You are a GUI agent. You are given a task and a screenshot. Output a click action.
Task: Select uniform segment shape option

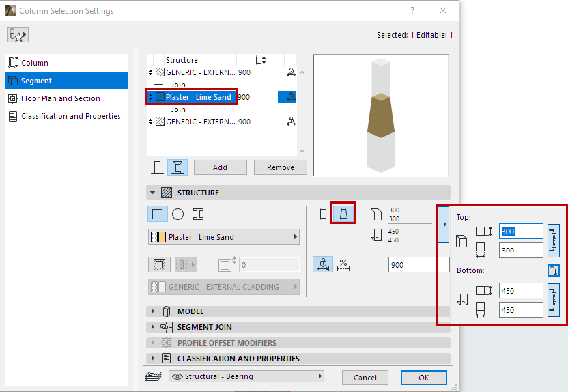323,214
